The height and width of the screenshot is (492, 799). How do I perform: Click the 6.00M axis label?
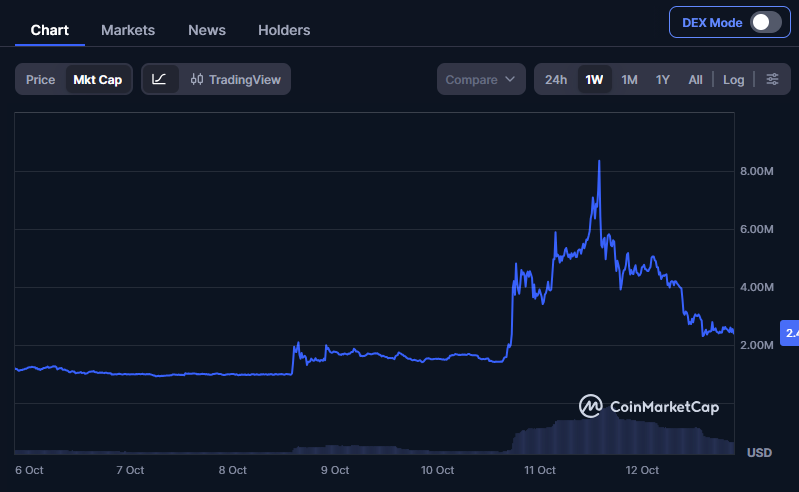tap(757, 229)
